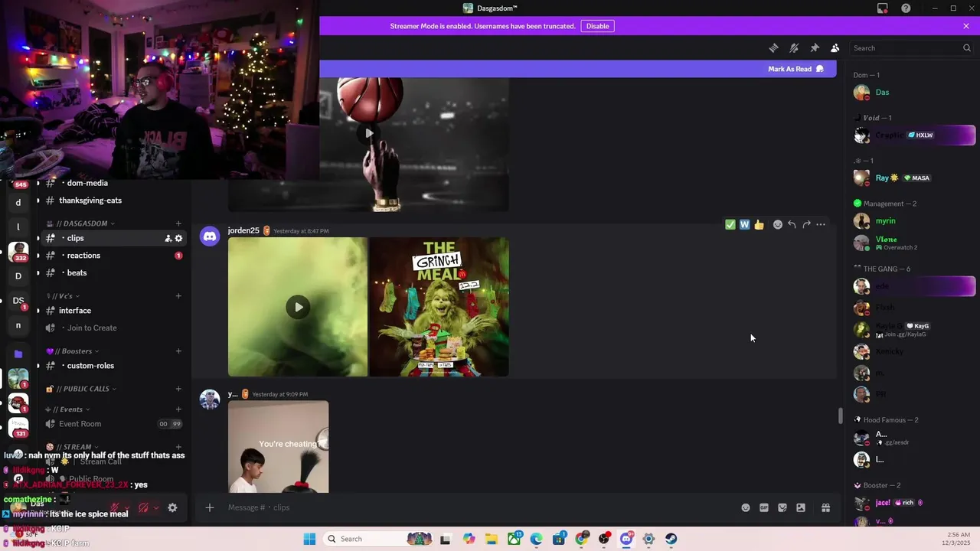Image resolution: width=980 pixels, height=551 pixels.
Task: Toggle the member list icon
Action: (835, 47)
